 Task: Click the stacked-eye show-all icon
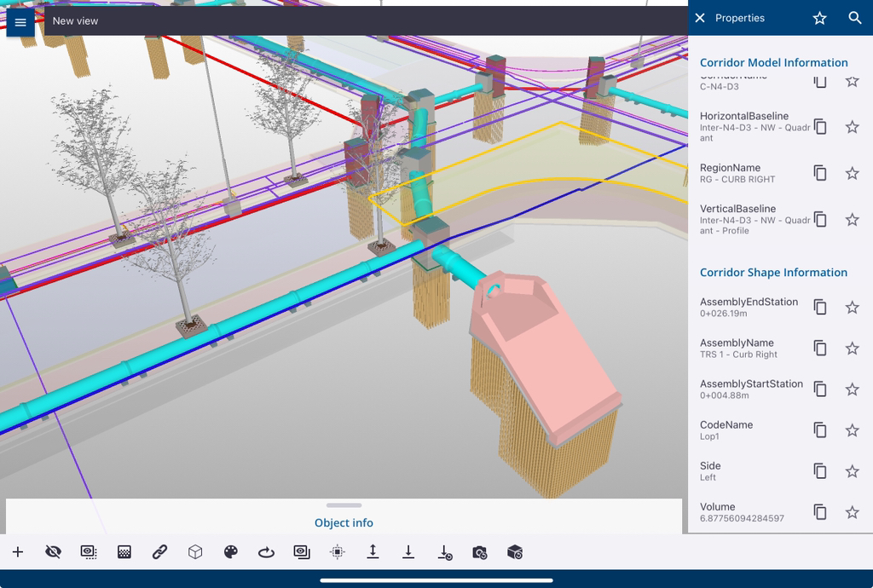coord(302,552)
